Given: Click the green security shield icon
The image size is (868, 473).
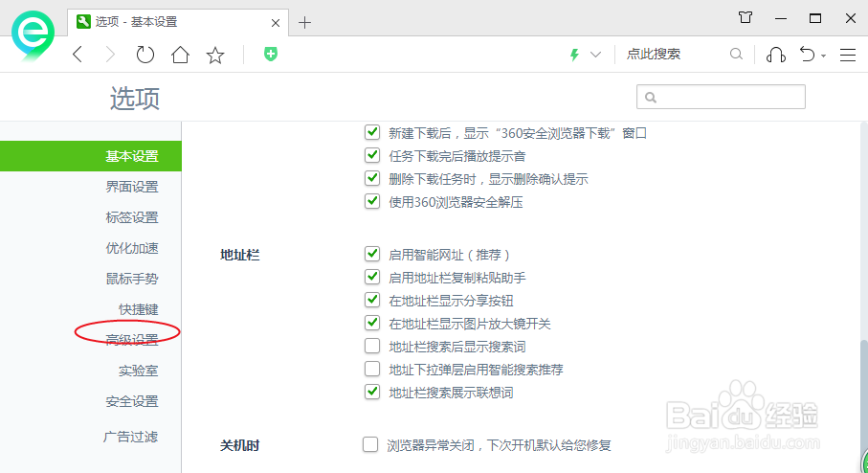Looking at the screenshot, I should [x=271, y=55].
